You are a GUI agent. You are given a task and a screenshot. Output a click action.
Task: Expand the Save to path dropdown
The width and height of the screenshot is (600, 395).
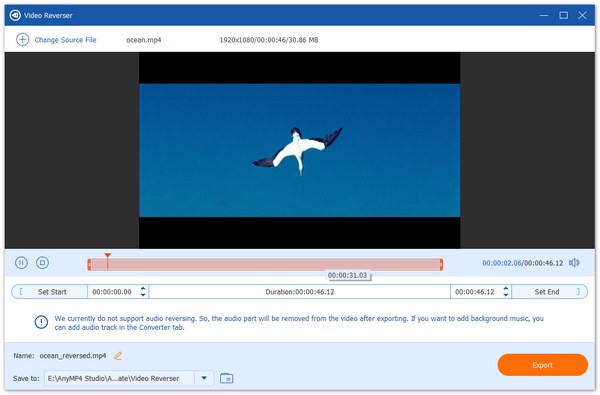click(204, 379)
